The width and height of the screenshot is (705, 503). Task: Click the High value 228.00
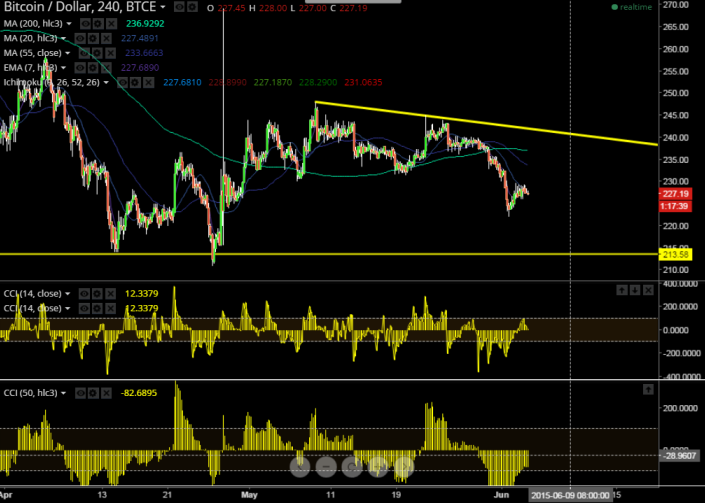(x=273, y=8)
